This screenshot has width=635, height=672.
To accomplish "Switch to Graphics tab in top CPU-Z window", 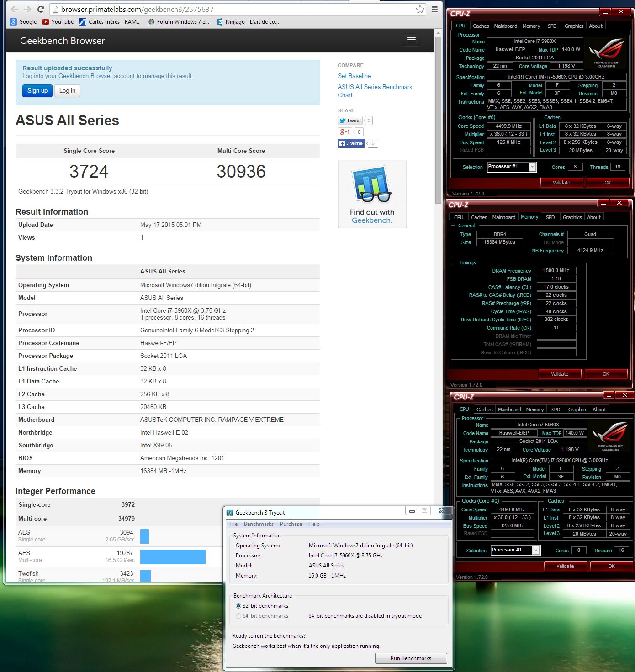I will click(x=574, y=26).
